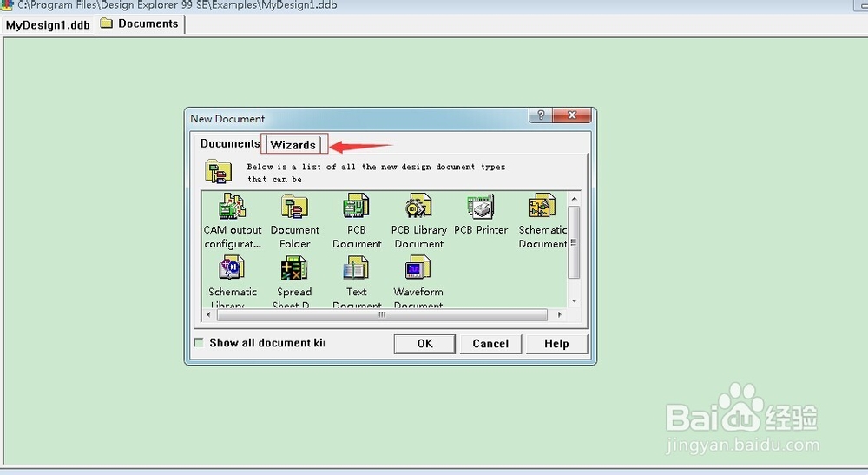Close the New Document dialog

click(572, 115)
